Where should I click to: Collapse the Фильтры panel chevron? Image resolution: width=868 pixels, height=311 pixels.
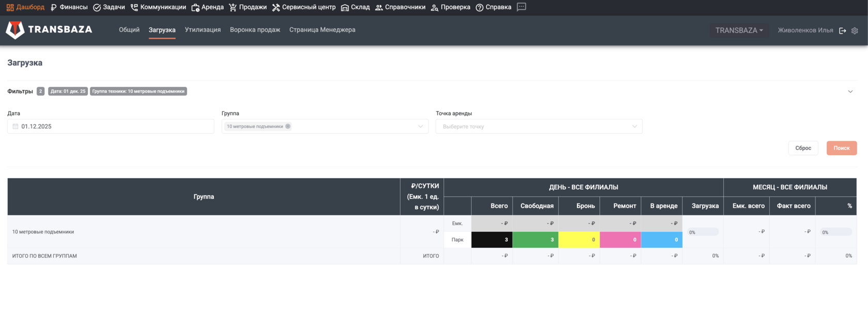(850, 92)
